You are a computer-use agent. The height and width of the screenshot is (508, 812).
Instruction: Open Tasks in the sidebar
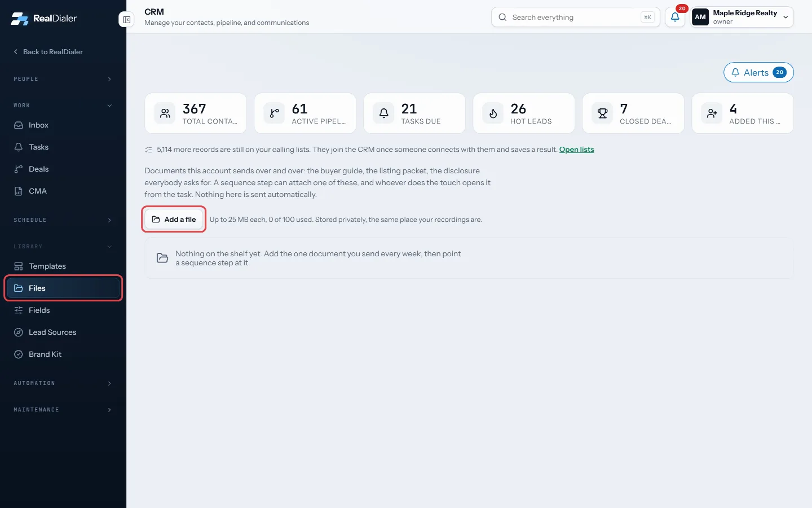[x=63, y=147]
